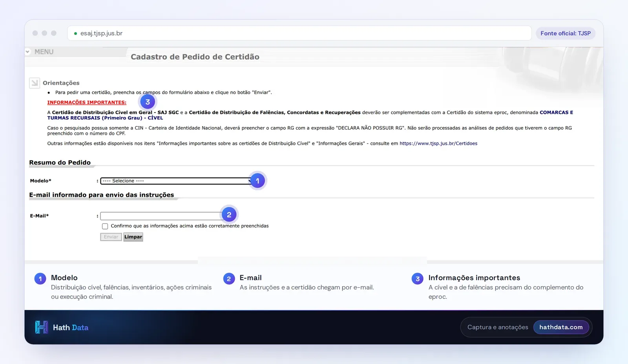Click the Modelo* field label
The height and width of the screenshot is (364, 628).
pos(41,181)
